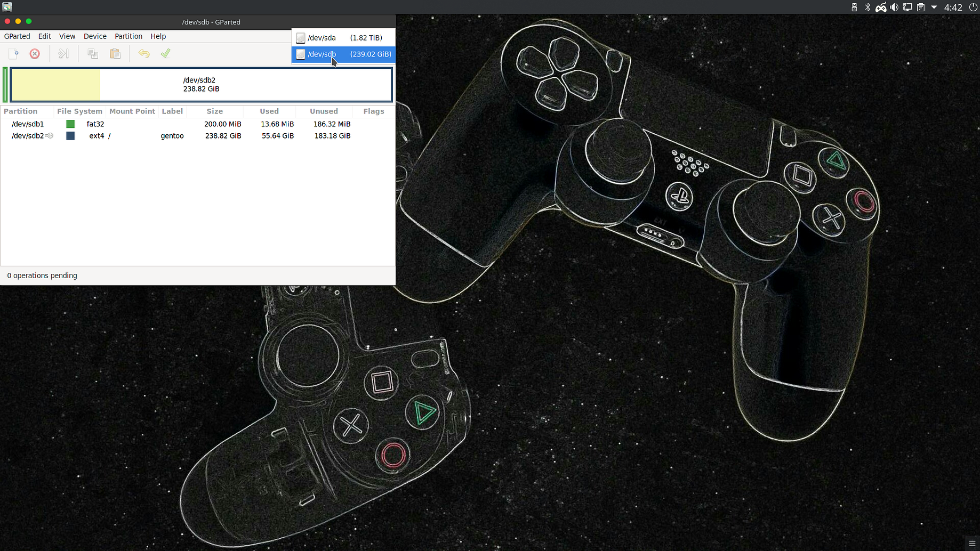Viewport: 980px width, 551px height.
Task: Click the fat32 file system cell
Action: (95, 124)
